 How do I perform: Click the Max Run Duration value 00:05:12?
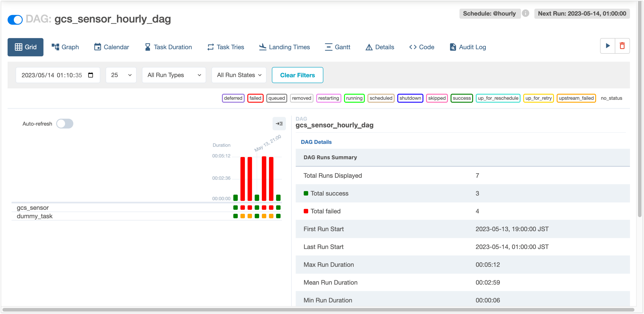point(488,265)
